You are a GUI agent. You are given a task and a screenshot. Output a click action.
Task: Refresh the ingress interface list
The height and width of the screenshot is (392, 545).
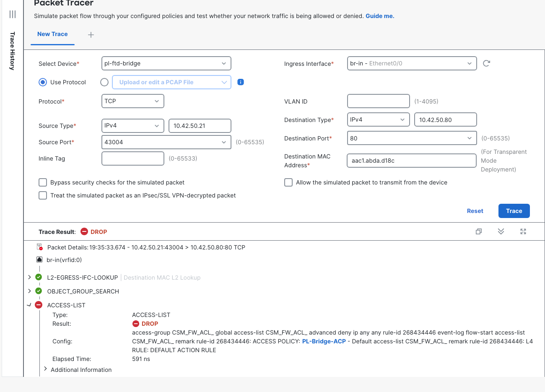click(486, 63)
